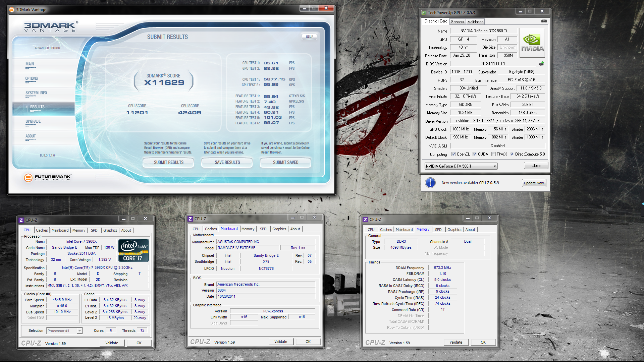644x362 pixels.
Task: Click the BIOS date 10/28/2011
Action: pos(266,297)
